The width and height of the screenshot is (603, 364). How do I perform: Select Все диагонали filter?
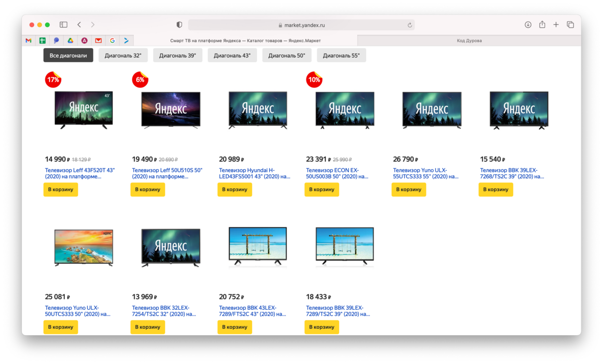(x=68, y=56)
